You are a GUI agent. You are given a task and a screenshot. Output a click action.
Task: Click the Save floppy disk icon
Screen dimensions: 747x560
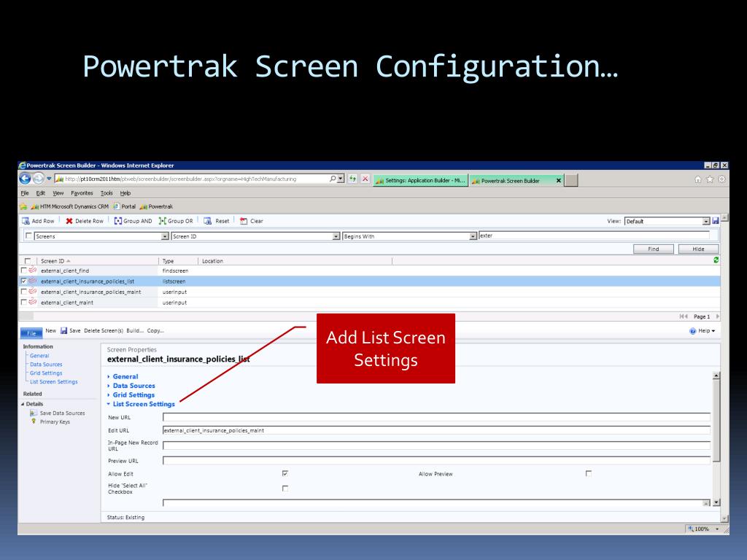pos(64,330)
